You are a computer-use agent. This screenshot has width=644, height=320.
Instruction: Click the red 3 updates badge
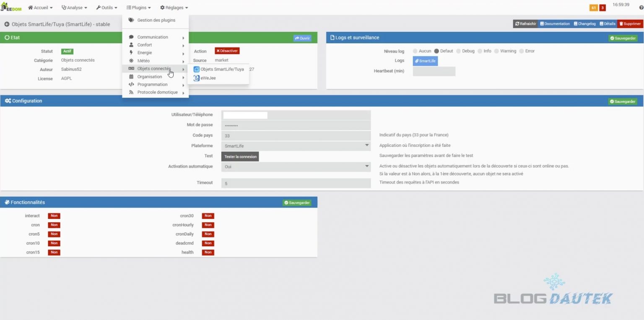[x=602, y=8]
